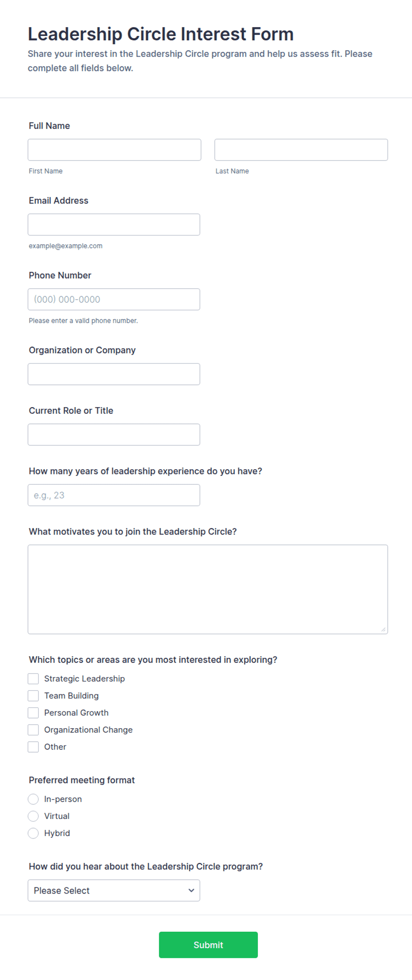Choose the Virtual radio button
The image size is (412, 980).
tap(33, 816)
